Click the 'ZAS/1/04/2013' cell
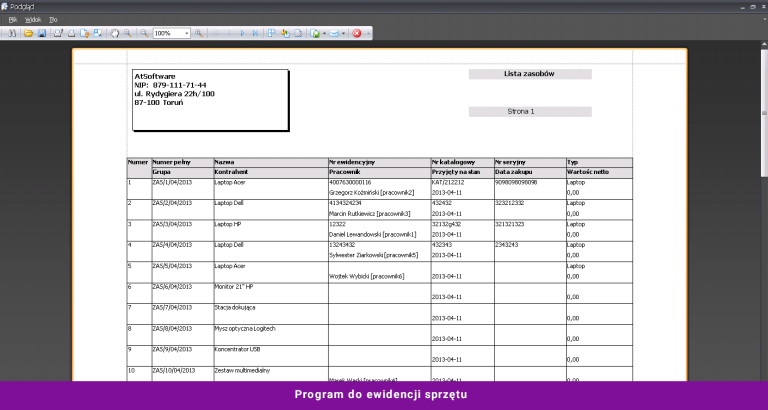This screenshot has height=410, width=768. coord(172,182)
